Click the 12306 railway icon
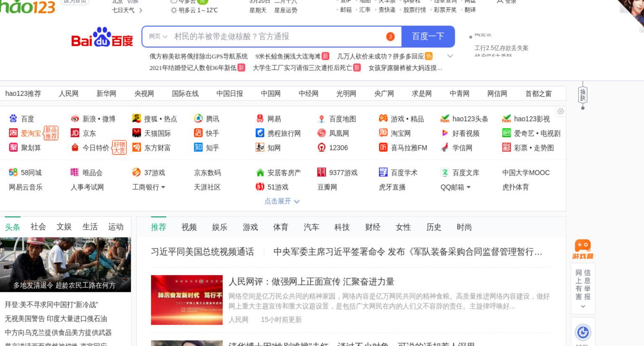Screen dimensions: 644x346 point(322,147)
